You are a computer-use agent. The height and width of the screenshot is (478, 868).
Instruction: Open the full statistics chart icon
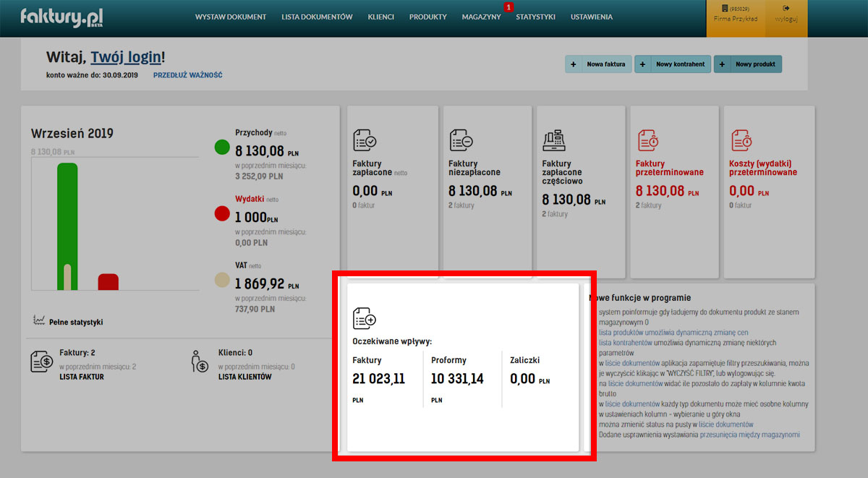coord(39,320)
